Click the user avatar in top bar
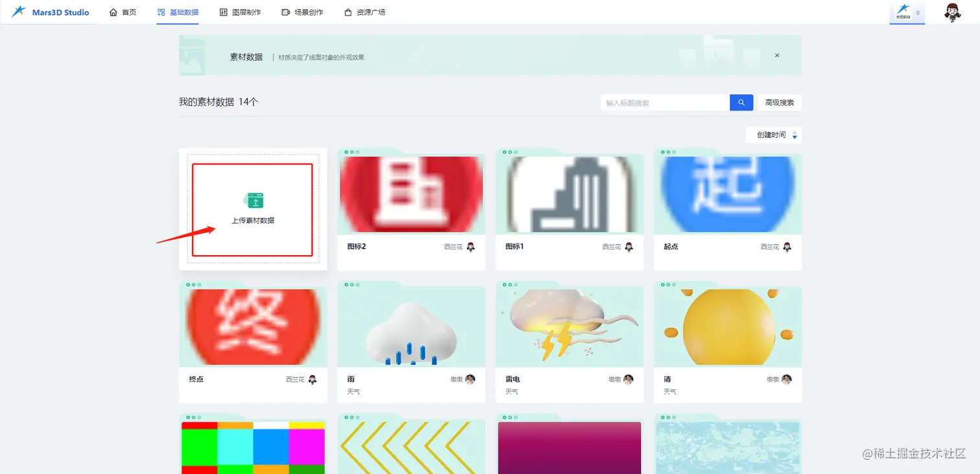Image resolution: width=980 pixels, height=474 pixels. 952,12
